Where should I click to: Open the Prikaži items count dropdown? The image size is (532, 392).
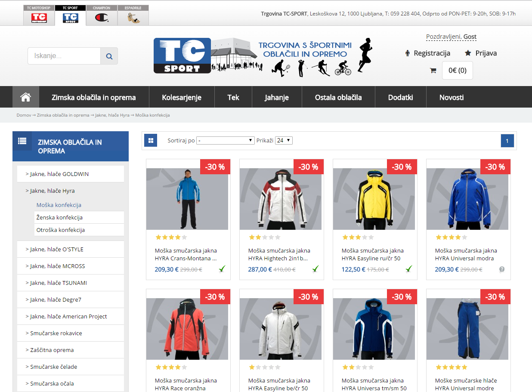pos(284,140)
